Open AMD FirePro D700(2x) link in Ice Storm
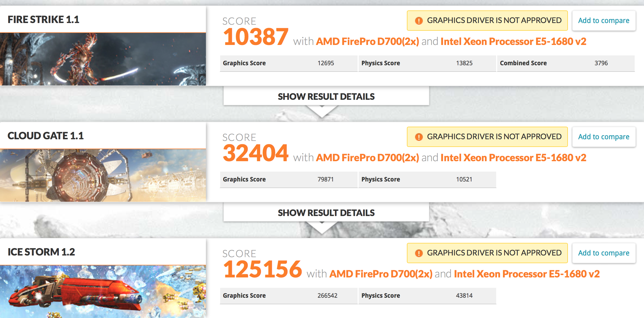This screenshot has height=318, width=644. coord(381,274)
